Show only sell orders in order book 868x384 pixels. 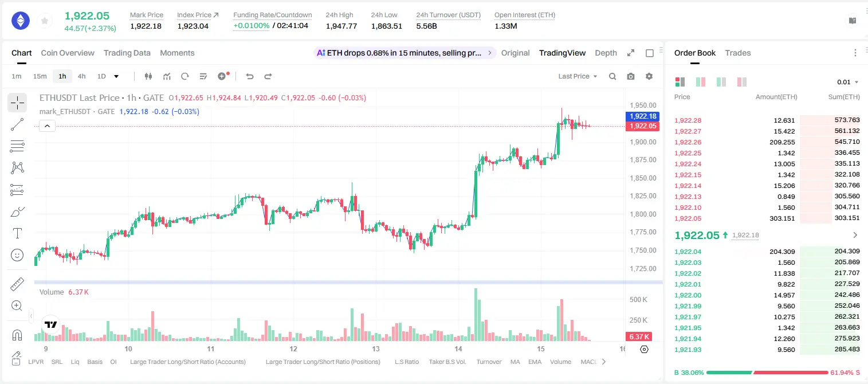click(x=741, y=82)
